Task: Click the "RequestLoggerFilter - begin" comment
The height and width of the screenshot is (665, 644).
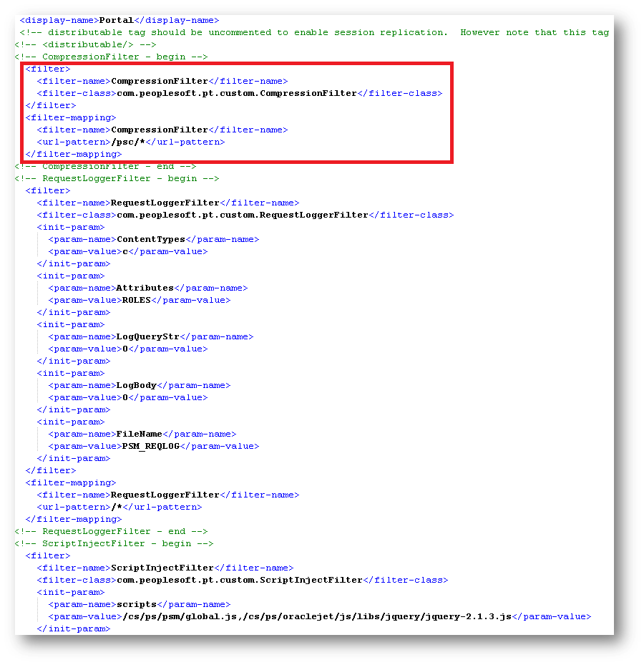Action: click(117, 178)
